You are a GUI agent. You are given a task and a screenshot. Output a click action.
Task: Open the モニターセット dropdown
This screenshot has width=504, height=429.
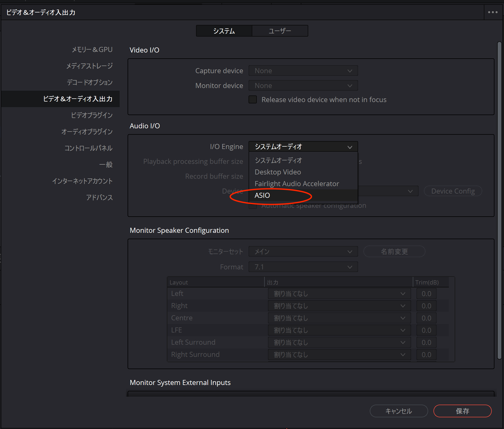click(x=303, y=252)
